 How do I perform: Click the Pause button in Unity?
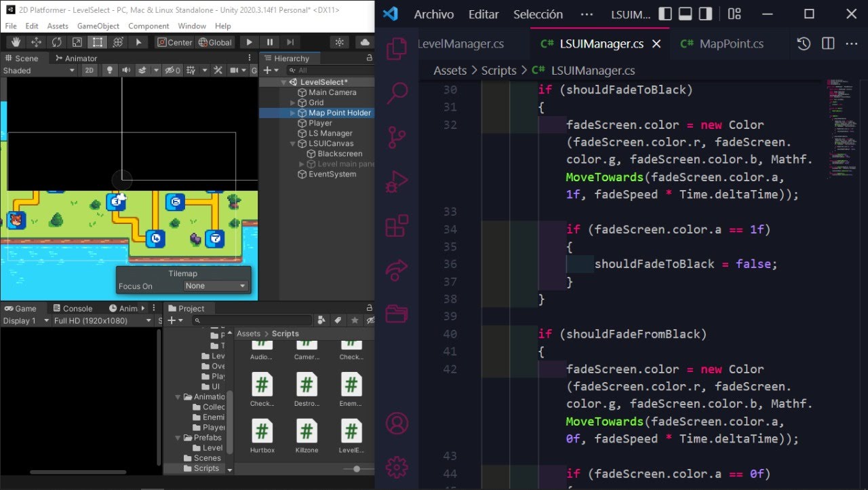pyautogui.click(x=270, y=42)
